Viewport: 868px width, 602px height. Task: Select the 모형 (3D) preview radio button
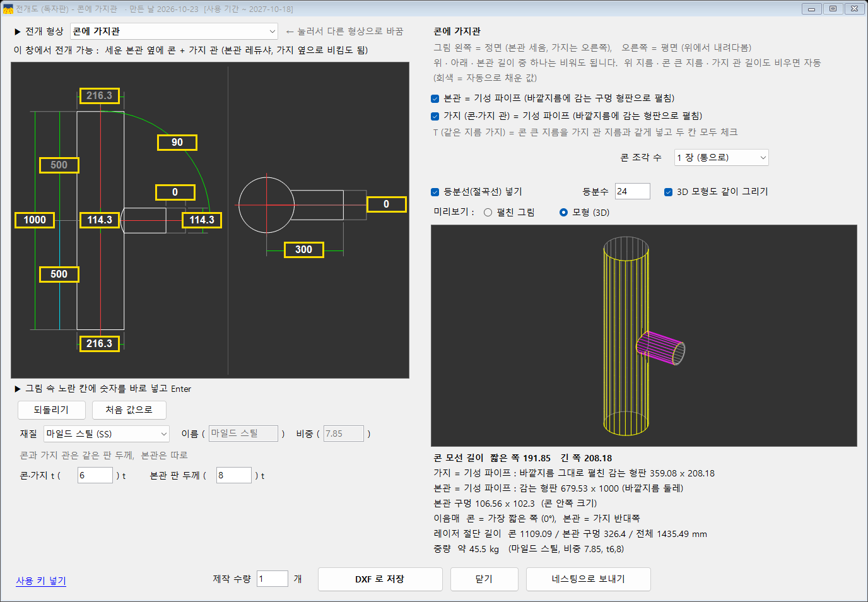563,213
